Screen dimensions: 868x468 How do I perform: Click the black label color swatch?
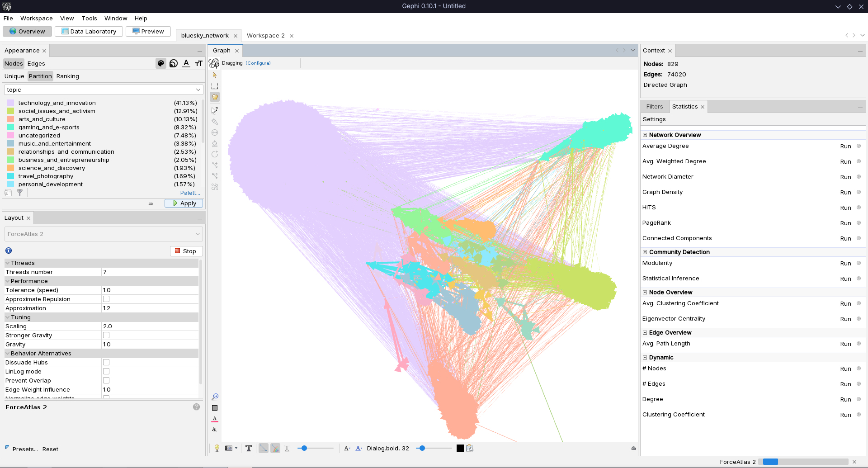click(x=460, y=448)
